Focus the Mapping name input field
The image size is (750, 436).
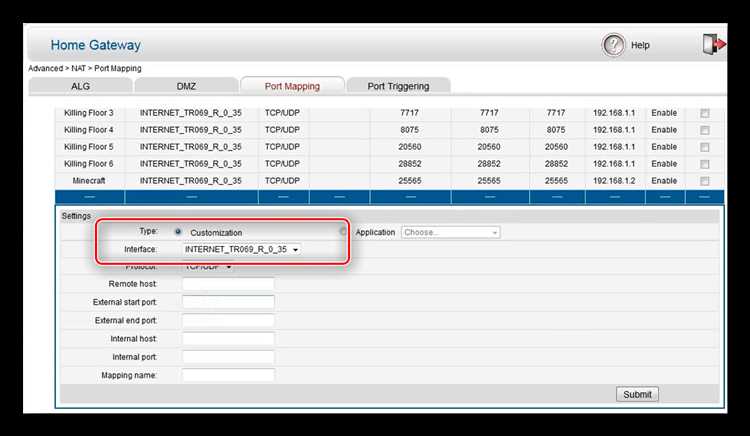click(x=228, y=375)
